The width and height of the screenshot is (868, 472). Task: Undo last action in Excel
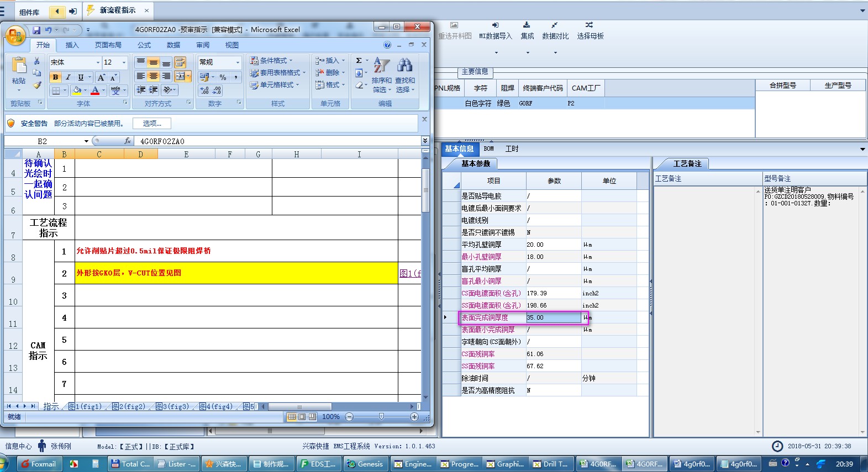[49, 30]
